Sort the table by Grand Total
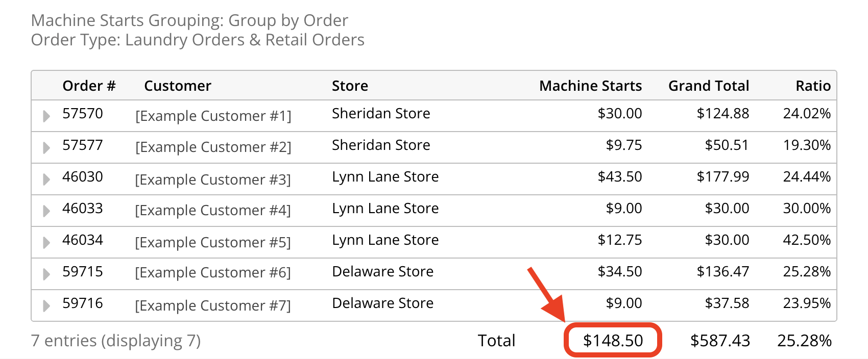Viewport: 868px width, 359px height. (x=709, y=86)
